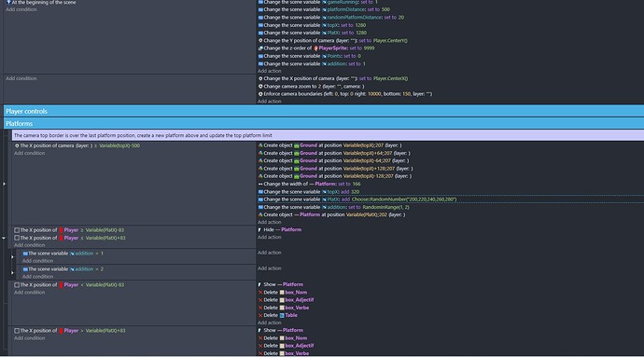Add condition under 'X position of camera' condition
The width and height of the screenshot is (644, 357).
coord(29,153)
